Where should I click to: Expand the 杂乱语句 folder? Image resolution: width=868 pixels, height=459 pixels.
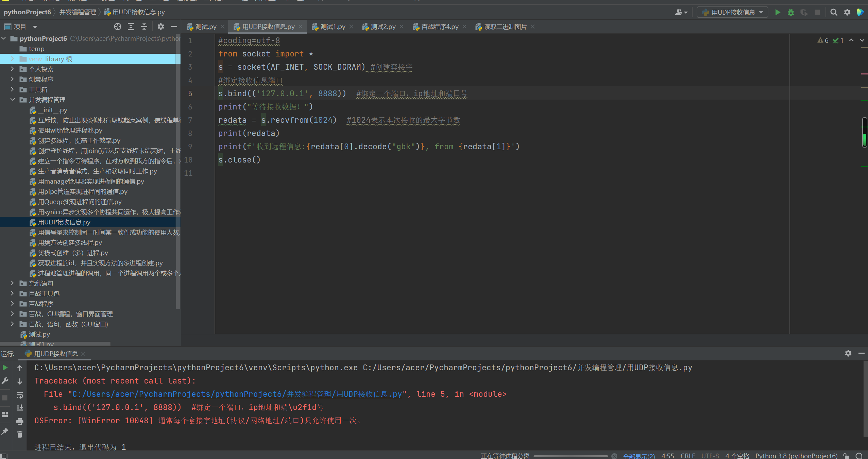point(13,283)
